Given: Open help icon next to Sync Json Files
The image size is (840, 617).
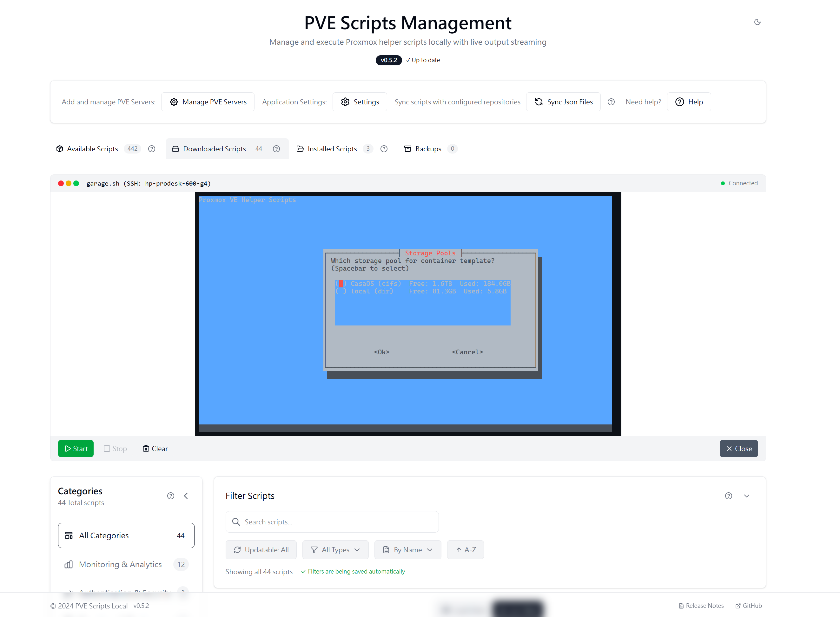Looking at the screenshot, I should (x=611, y=102).
